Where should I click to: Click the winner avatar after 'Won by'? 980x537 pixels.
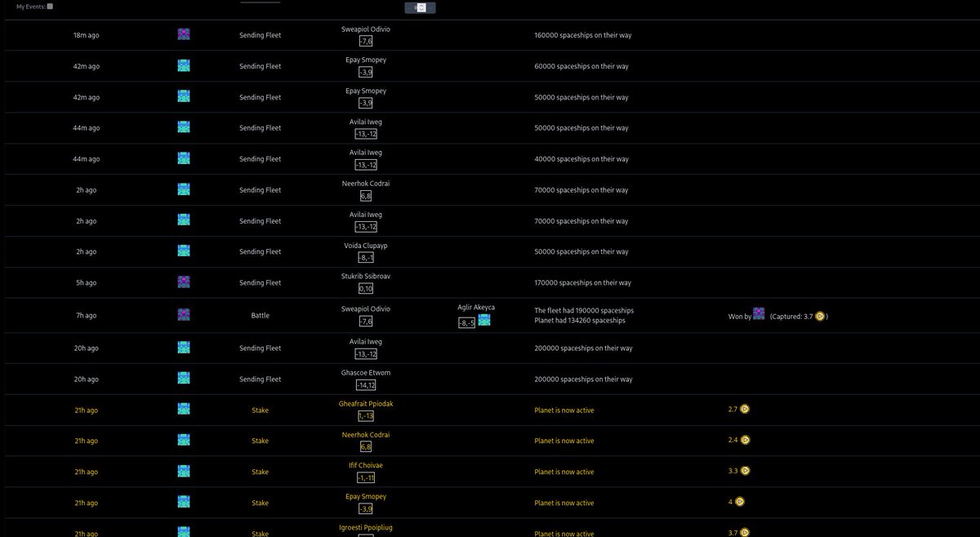tap(759, 314)
